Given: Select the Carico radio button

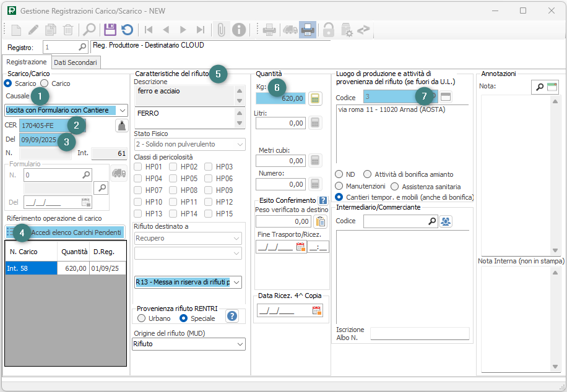Looking at the screenshot, I should coord(45,83).
